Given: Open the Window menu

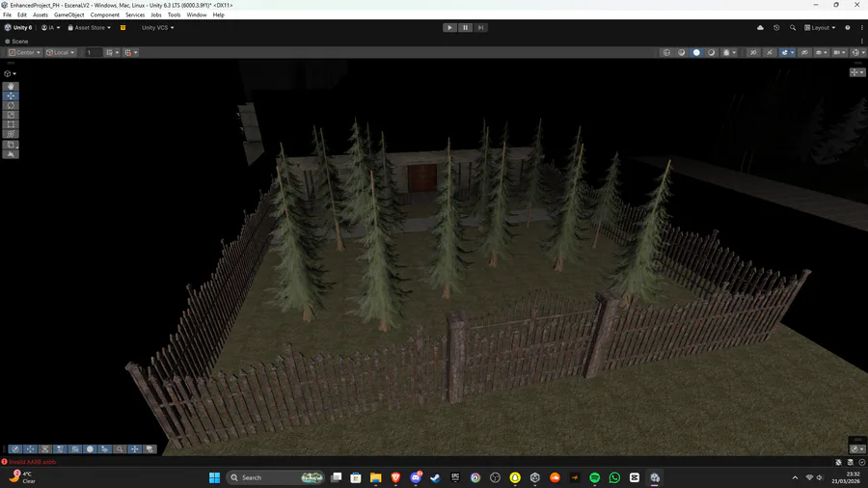Looking at the screenshot, I should pyautogui.click(x=197, y=14).
